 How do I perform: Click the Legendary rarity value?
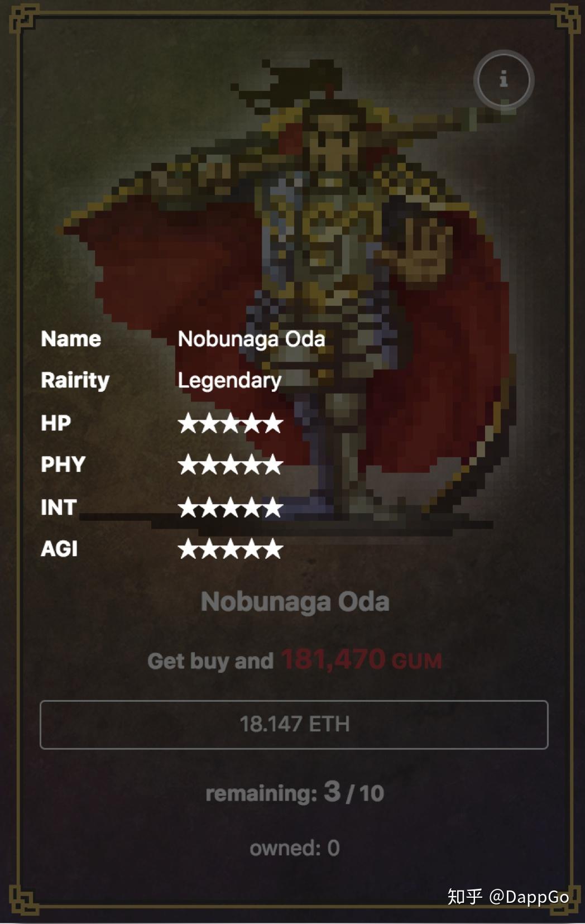tap(229, 381)
